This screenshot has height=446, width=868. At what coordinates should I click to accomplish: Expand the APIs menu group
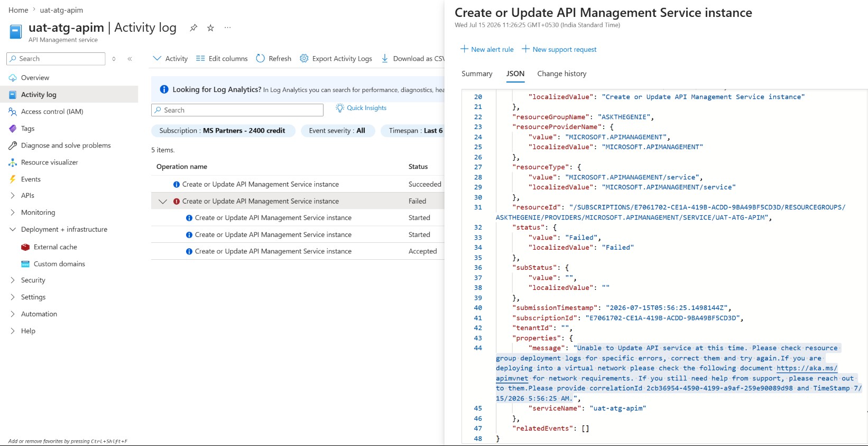(13, 196)
